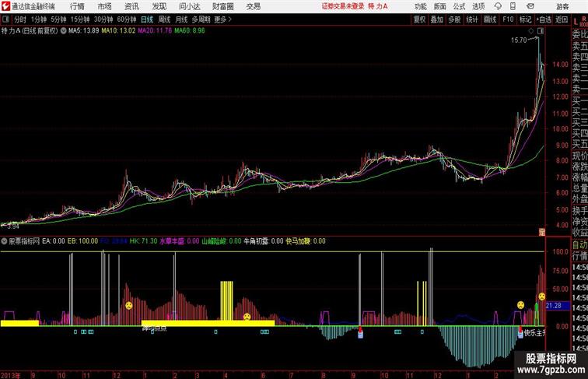588x379 pixels.
Task: Expand sub-chart 股票指标网 indicator dropdown arrow
Action: point(4,241)
